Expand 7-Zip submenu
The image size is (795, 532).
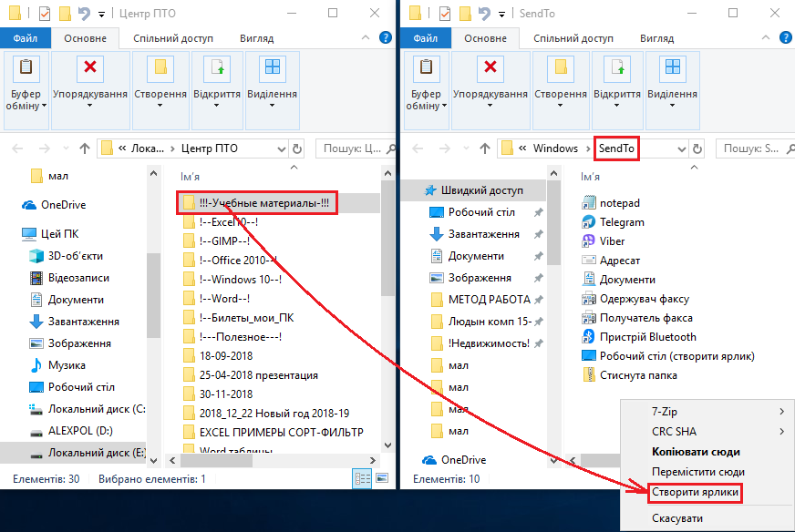tap(707, 412)
